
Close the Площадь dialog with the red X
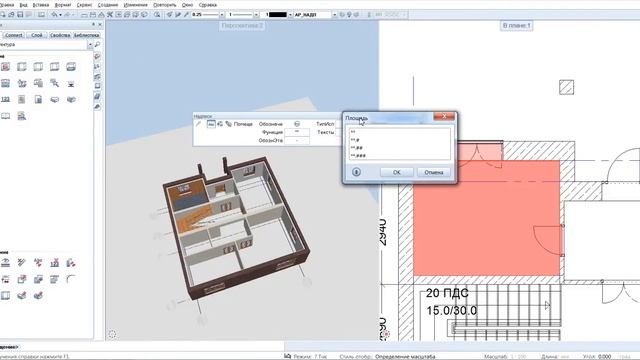pyautogui.click(x=444, y=117)
